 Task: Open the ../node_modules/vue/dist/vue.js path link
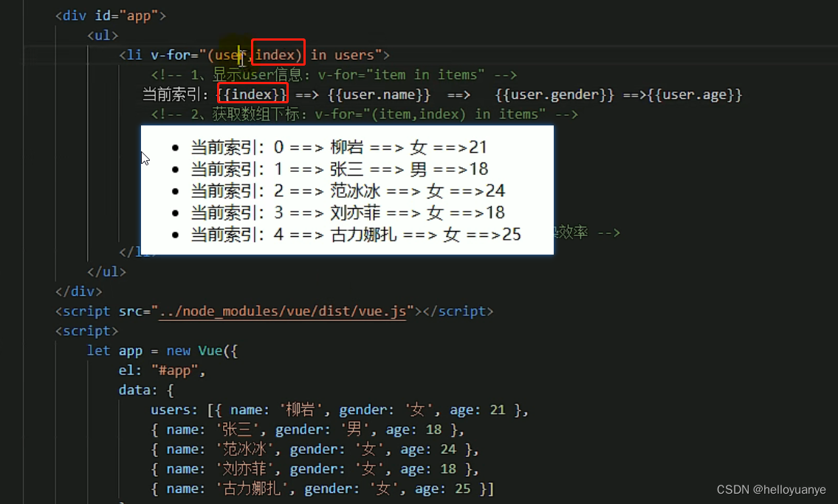[283, 311]
